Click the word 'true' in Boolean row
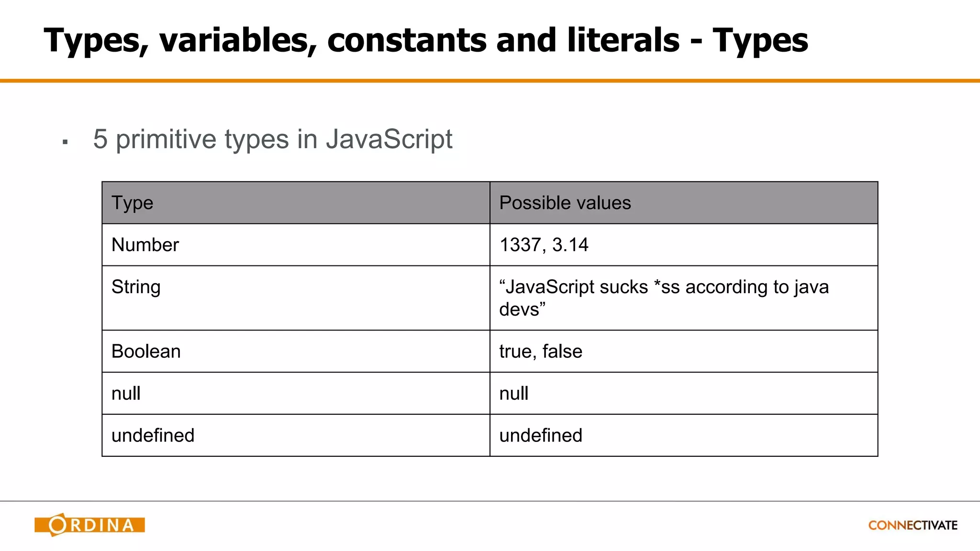The width and height of the screenshot is (980, 551). [515, 352]
